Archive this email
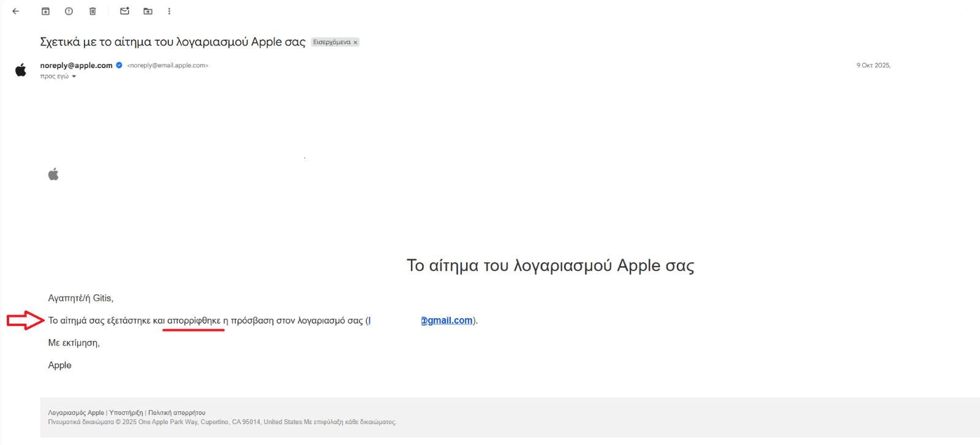This screenshot has height=445, width=980. (x=45, y=11)
